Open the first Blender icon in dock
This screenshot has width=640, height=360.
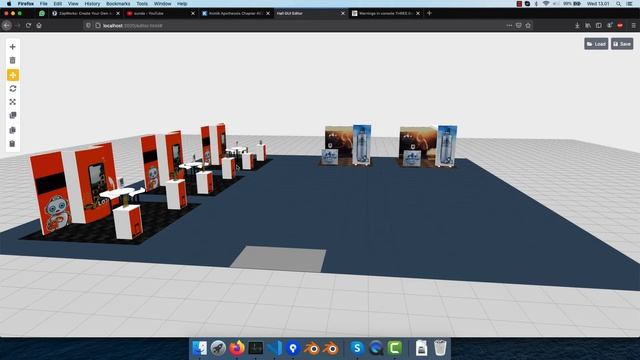[312, 348]
